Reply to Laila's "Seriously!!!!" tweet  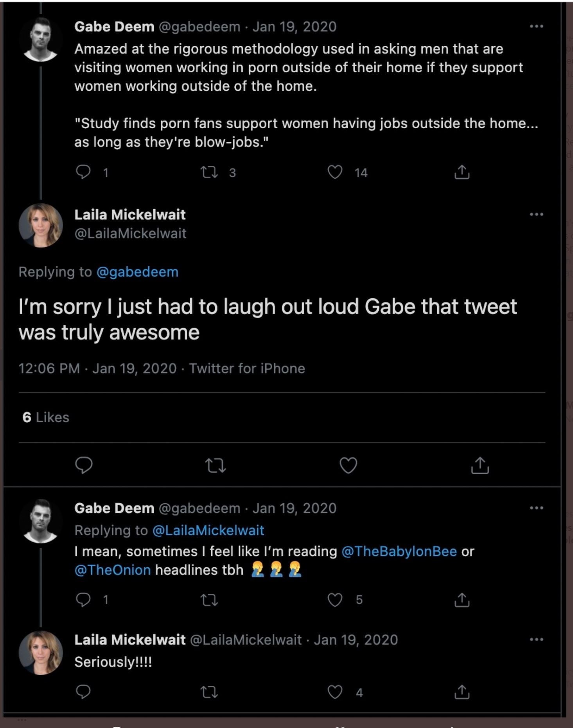(x=83, y=692)
